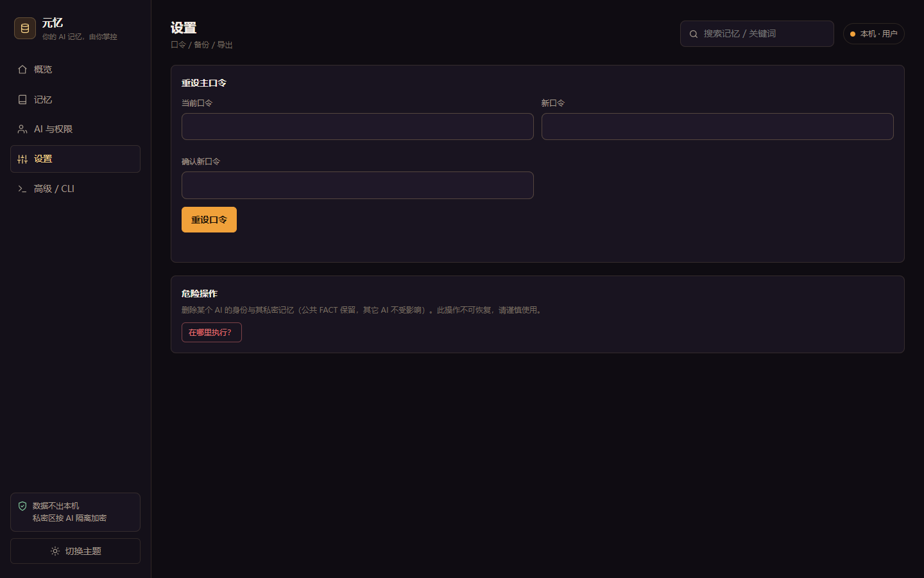Click the 本机 · 用户 status pill

coord(874,34)
